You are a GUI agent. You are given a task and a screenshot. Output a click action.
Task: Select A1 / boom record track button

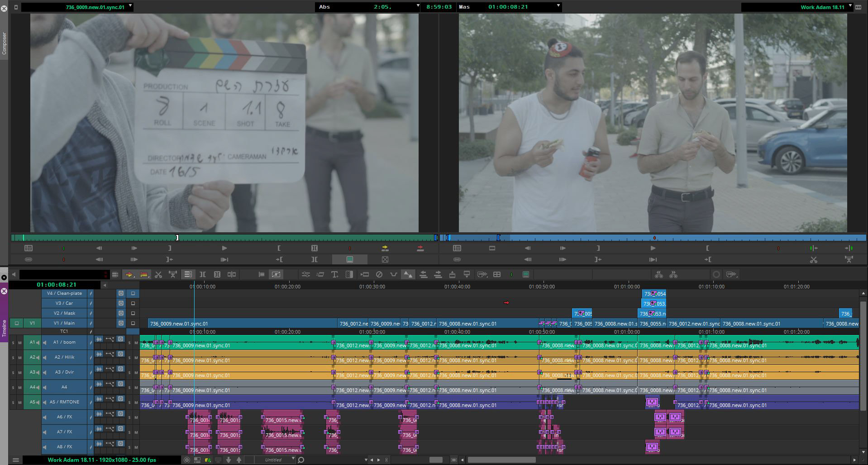64,342
